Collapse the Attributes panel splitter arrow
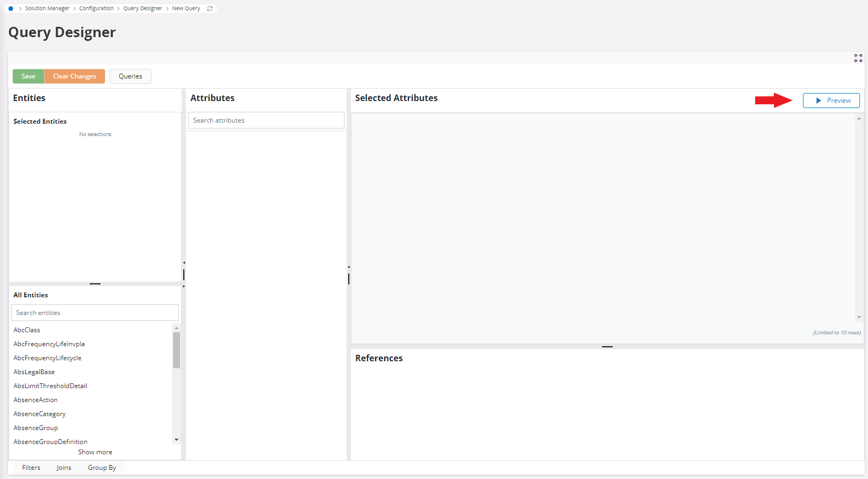Screen dimensions: 868x479 pos(348,267)
